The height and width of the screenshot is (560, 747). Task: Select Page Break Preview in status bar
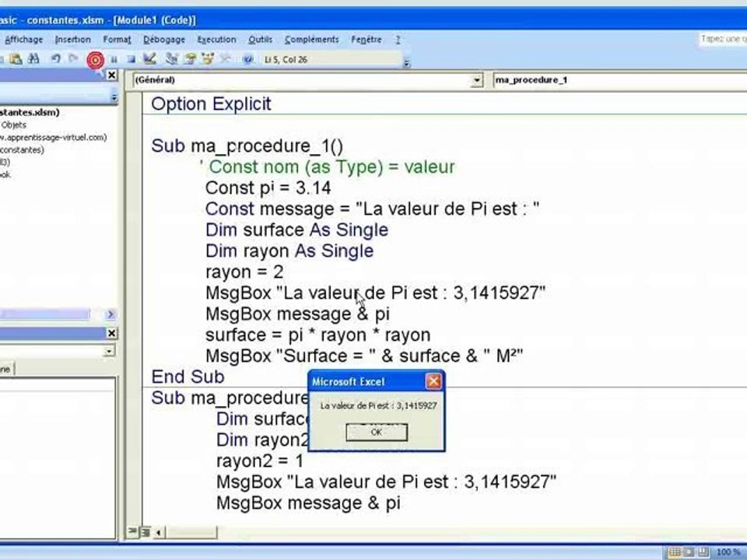click(703, 553)
